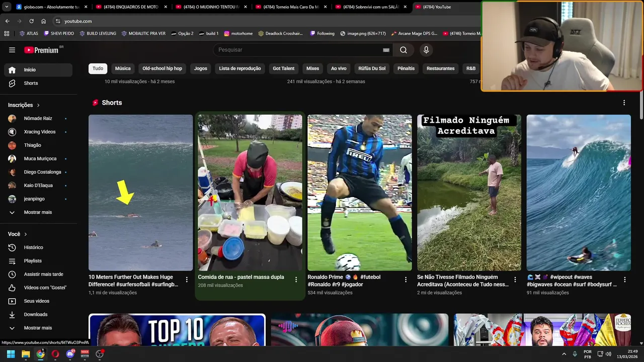Click the search magnifier button

pyautogui.click(x=404, y=50)
